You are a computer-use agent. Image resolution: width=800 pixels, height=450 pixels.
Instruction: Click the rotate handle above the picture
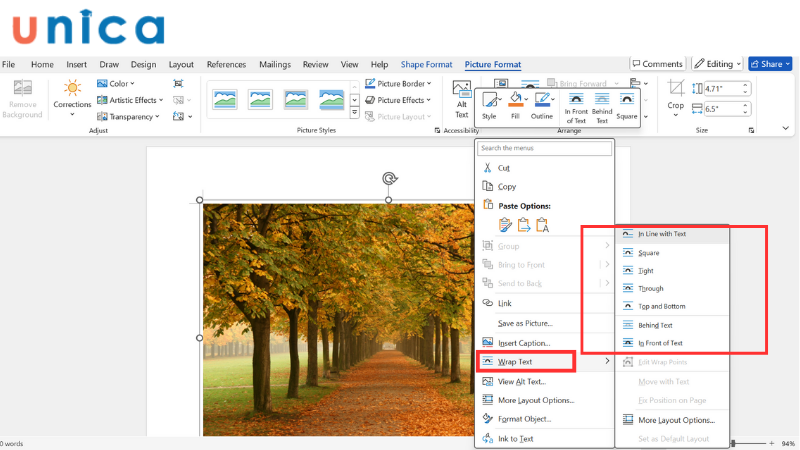point(390,179)
